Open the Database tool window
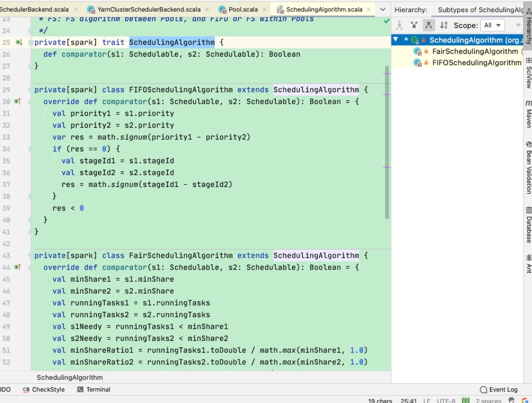The height and width of the screenshot is (403, 532). tap(528, 225)
